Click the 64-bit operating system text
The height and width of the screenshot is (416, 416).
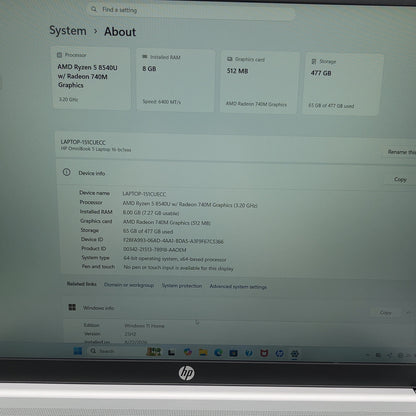(x=175, y=259)
